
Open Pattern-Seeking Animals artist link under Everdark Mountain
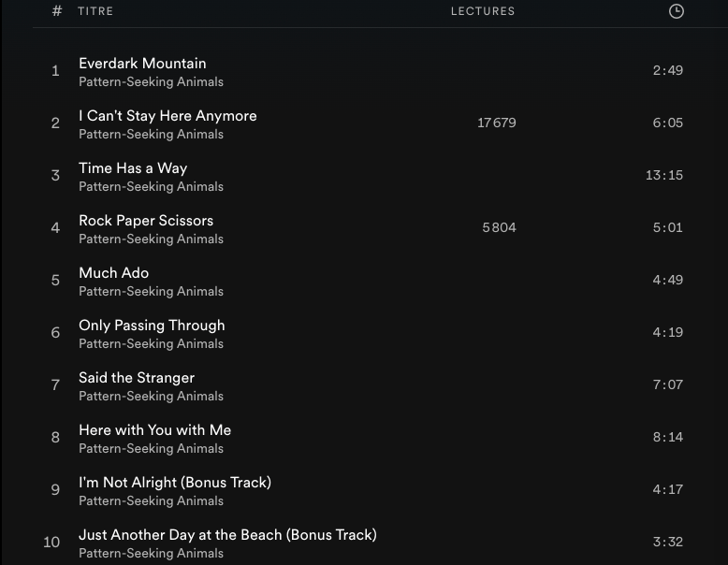point(151,82)
